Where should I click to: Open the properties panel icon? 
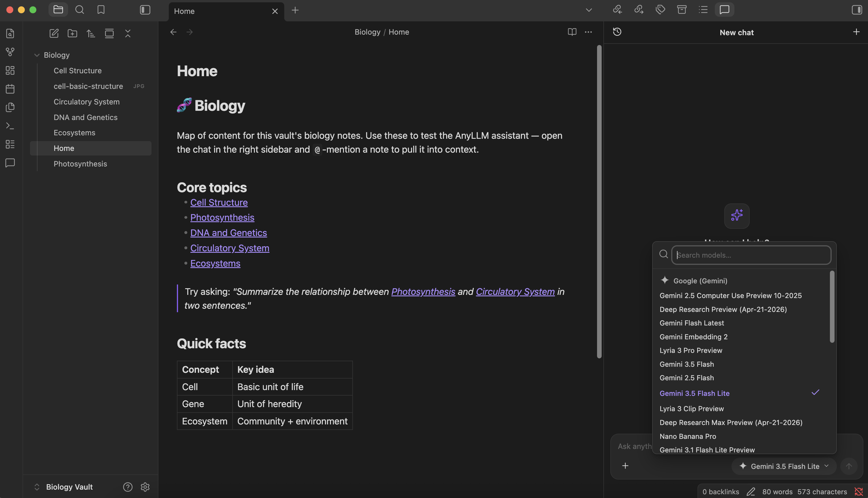pyautogui.click(x=682, y=10)
